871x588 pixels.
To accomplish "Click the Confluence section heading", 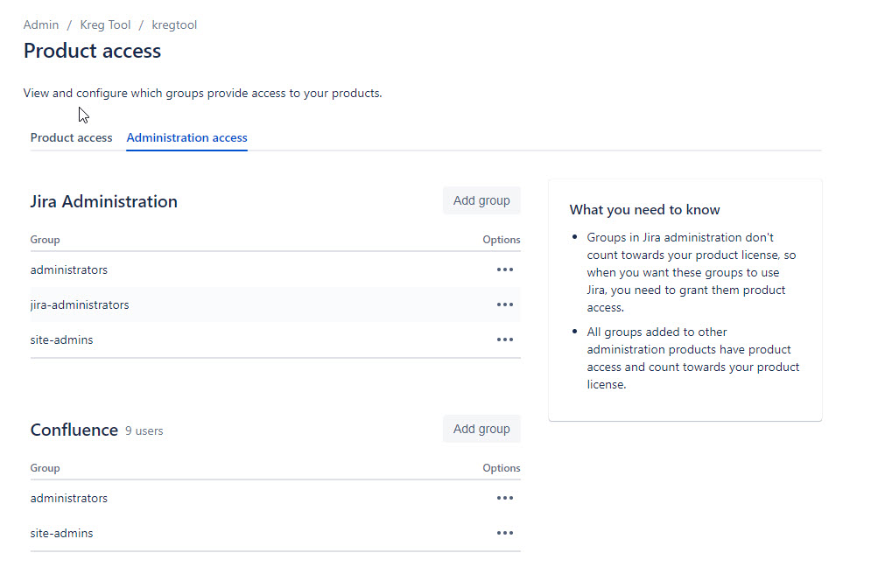I will [x=74, y=430].
